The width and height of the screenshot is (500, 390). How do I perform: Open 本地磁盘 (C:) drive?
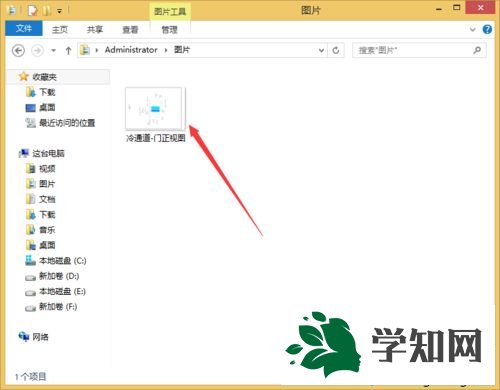pyautogui.click(x=63, y=261)
